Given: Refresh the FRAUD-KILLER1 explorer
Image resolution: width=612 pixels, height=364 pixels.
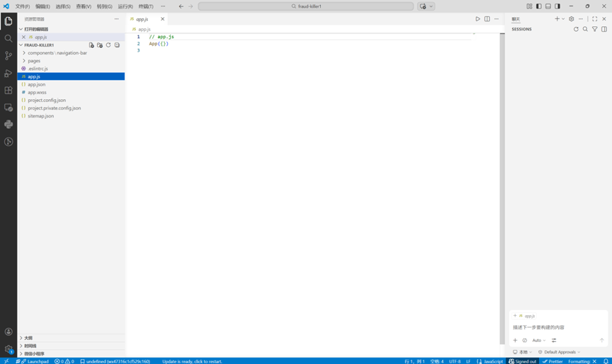Looking at the screenshot, I should pos(108,45).
